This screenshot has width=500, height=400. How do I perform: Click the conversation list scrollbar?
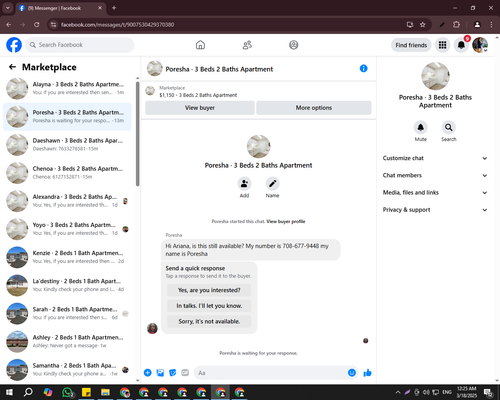click(137, 133)
